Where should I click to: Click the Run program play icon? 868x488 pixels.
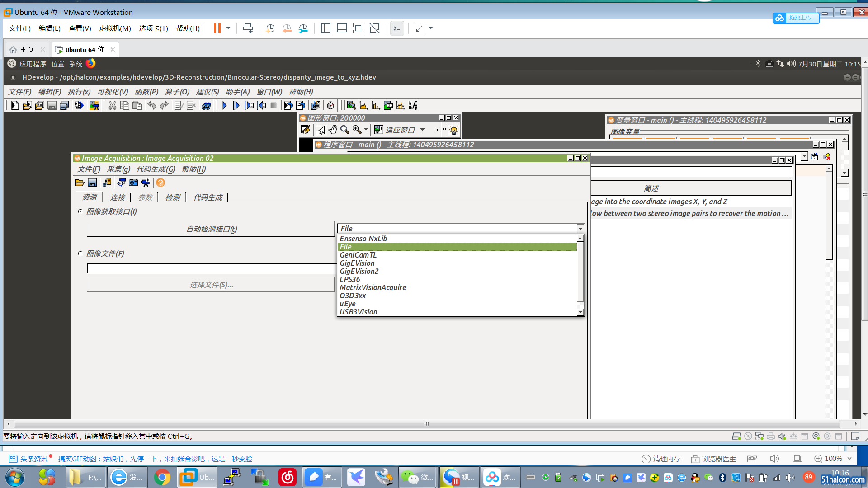coord(225,105)
